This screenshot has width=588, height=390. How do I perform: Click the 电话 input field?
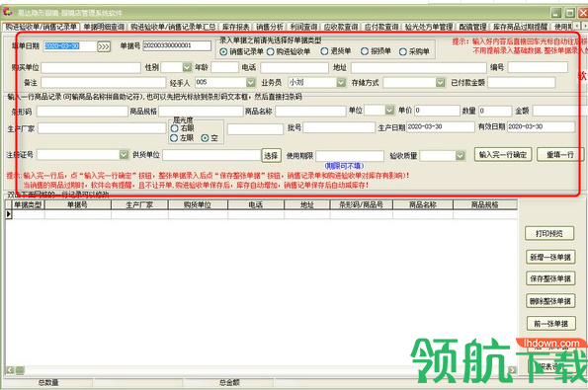[294, 67]
